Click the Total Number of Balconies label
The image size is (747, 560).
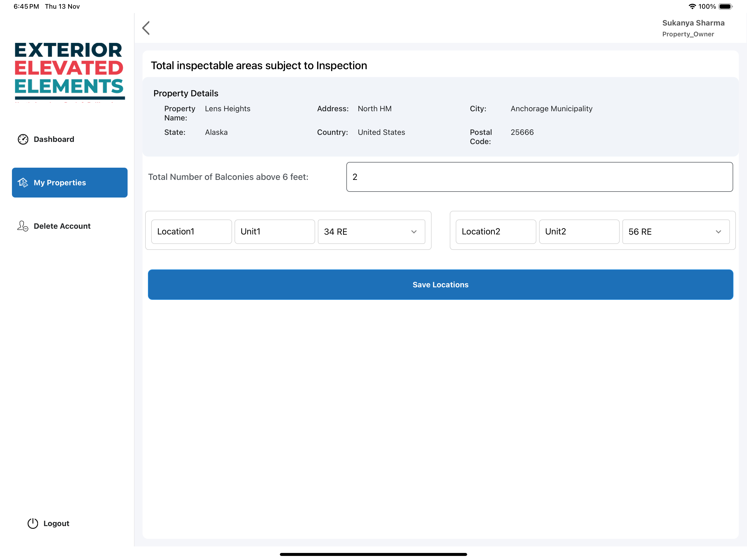tap(228, 177)
